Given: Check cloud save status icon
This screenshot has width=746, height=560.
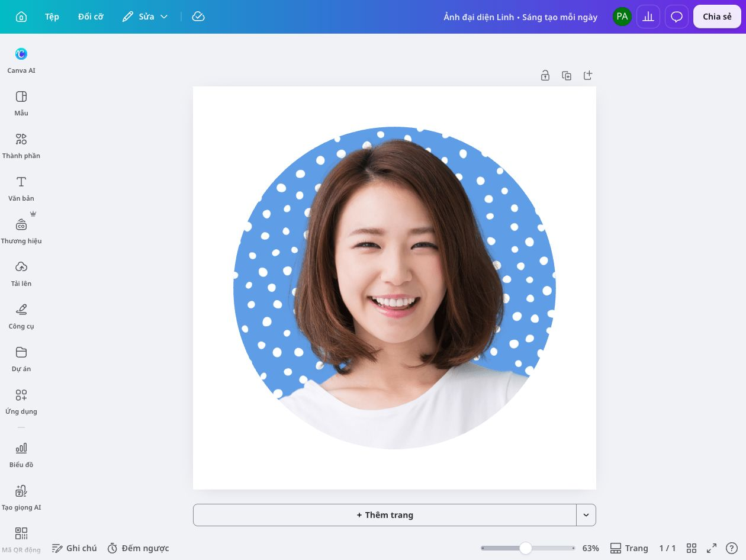Looking at the screenshot, I should [198, 17].
